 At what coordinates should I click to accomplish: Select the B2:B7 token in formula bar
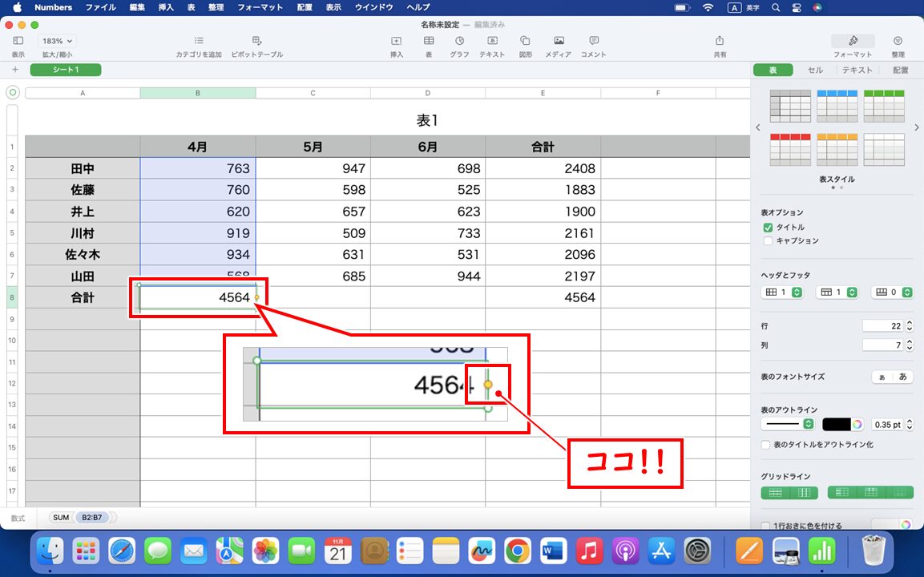[92, 517]
